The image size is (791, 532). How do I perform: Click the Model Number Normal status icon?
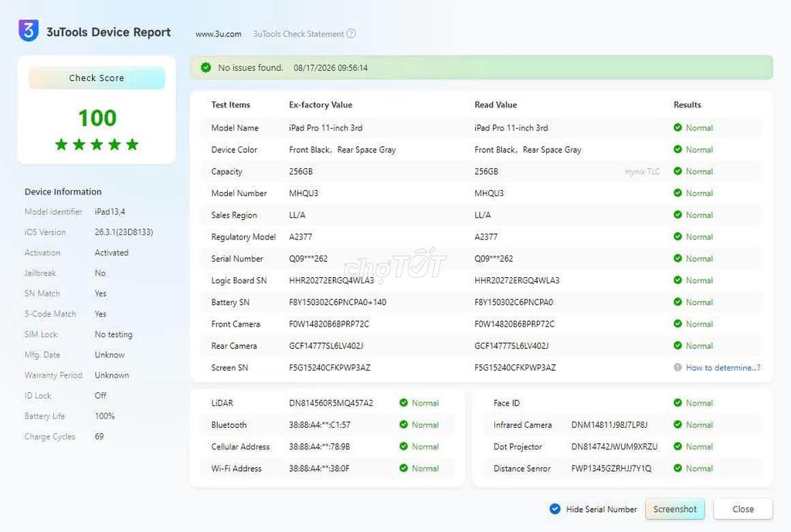point(677,192)
